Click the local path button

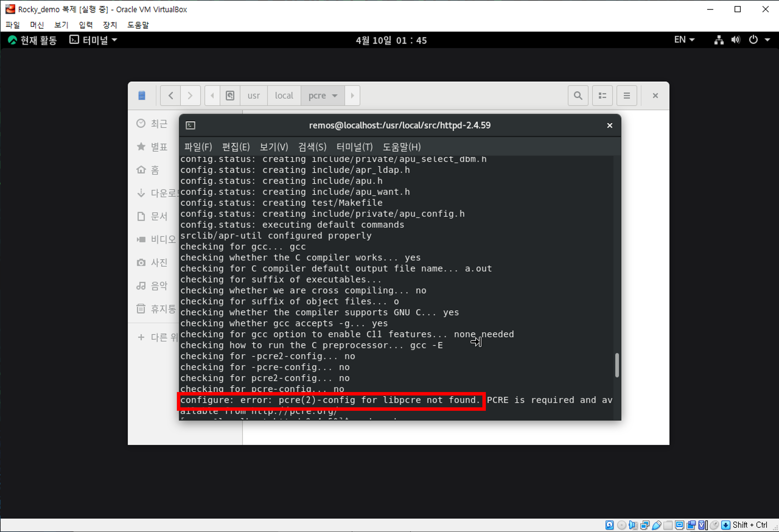284,96
